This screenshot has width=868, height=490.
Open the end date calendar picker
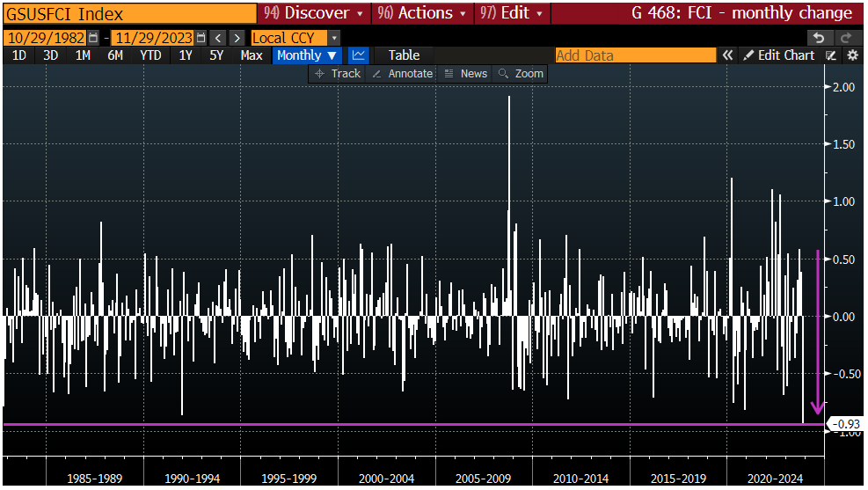[201, 38]
